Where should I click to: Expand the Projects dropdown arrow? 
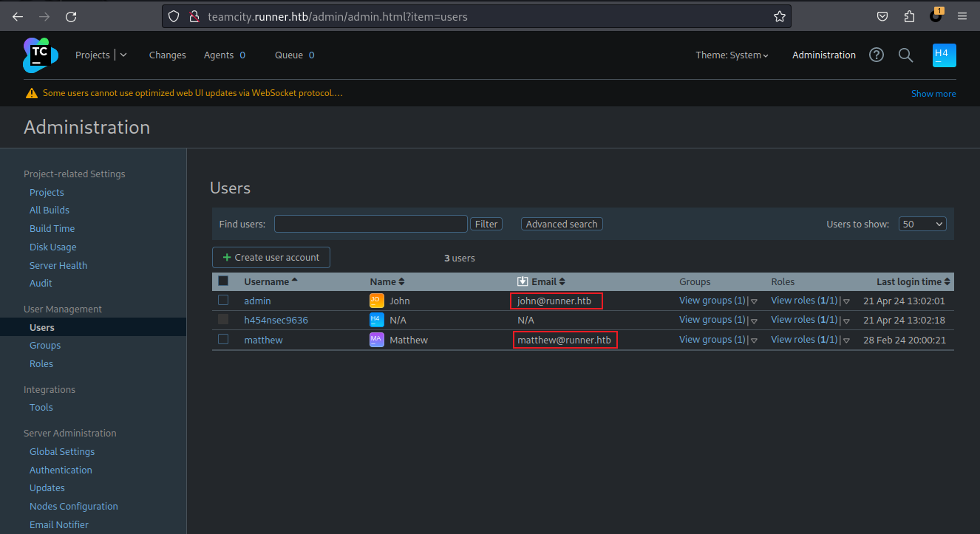(123, 55)
